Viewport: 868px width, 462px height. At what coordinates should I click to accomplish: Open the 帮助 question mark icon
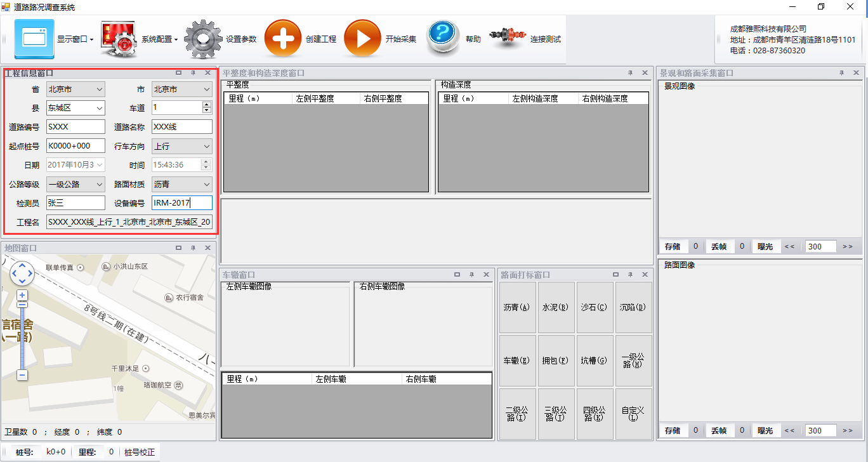pyautogui.click(x=443, y=38)
